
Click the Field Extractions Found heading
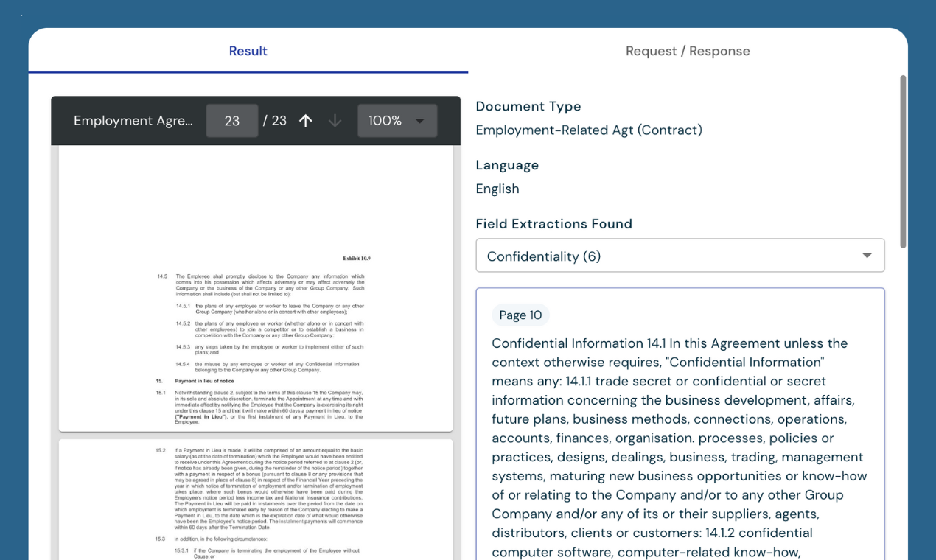coord(554,224)
